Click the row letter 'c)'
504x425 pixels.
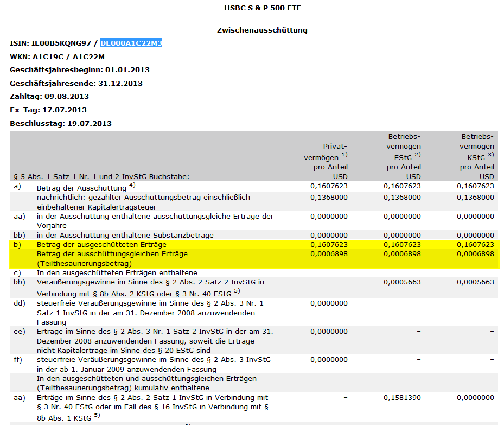click(x=17, y=273)
